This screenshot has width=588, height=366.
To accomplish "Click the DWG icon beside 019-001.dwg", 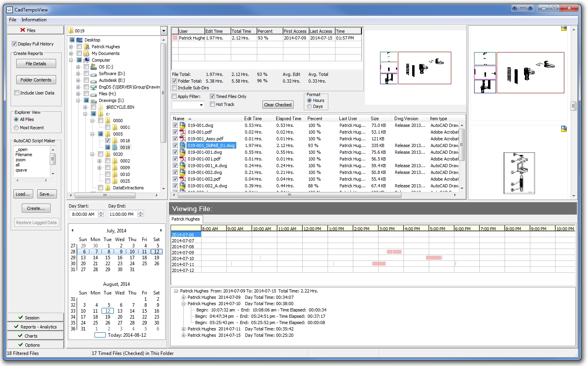I will pyautogui.click(x=183, y=125).
